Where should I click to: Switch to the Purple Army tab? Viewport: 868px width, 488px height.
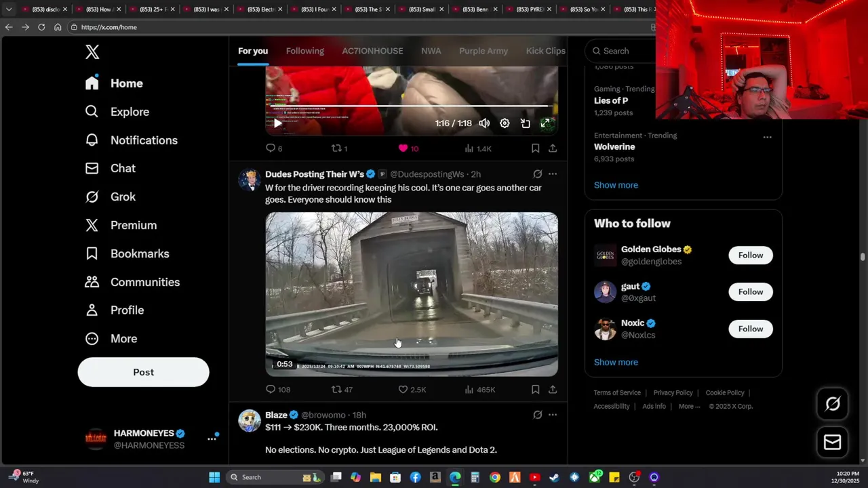[484, 51]
